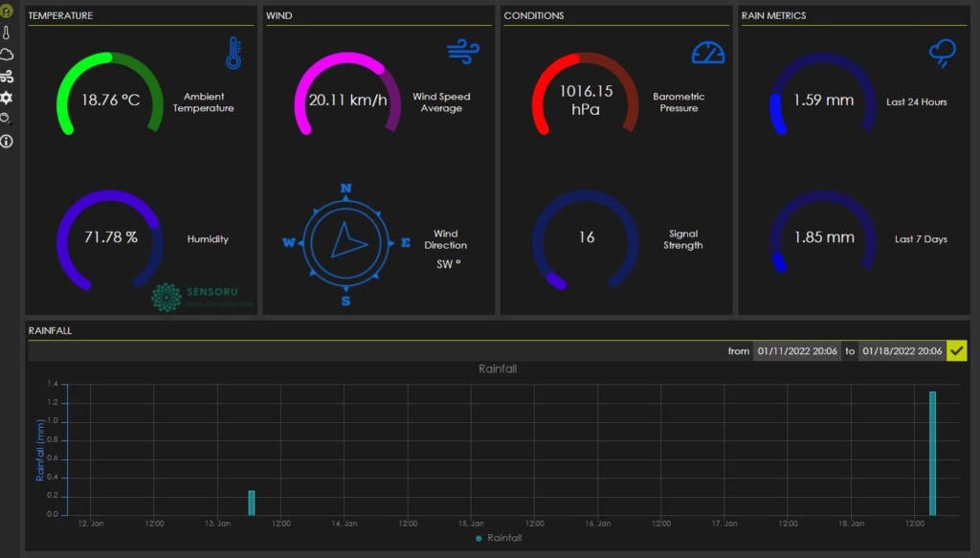This screenshot has height=558, width=980.
Task: Click the '15. Jan' axis label
Action: coord(471,524)
